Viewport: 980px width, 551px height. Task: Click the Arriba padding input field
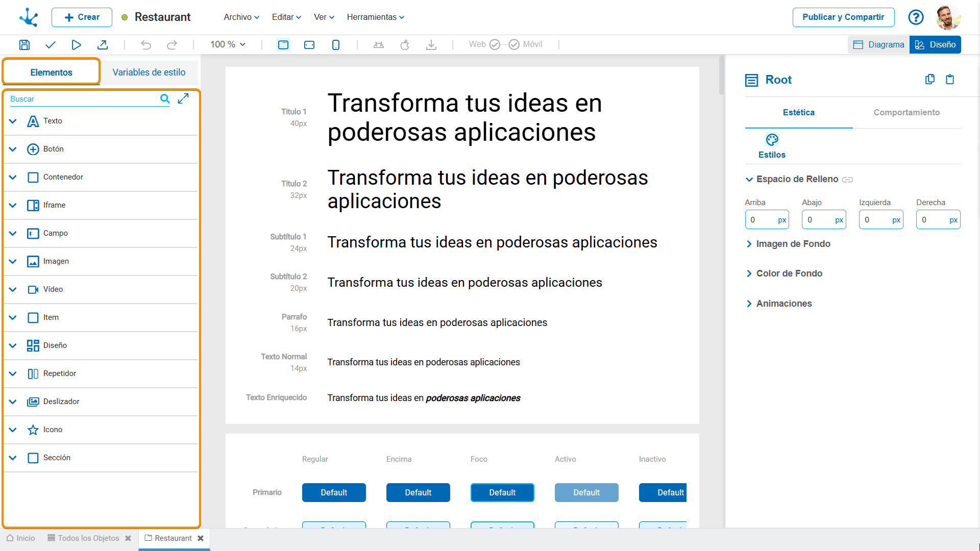761,220
